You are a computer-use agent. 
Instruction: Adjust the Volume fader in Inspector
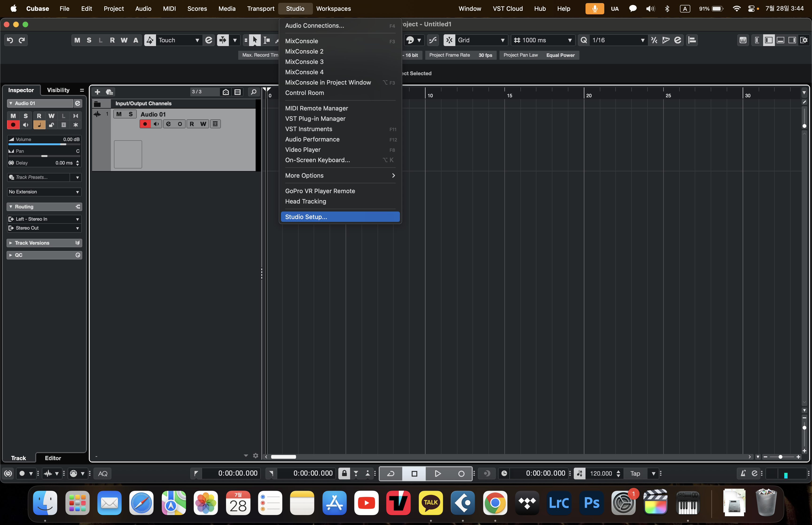coord(63,144)
